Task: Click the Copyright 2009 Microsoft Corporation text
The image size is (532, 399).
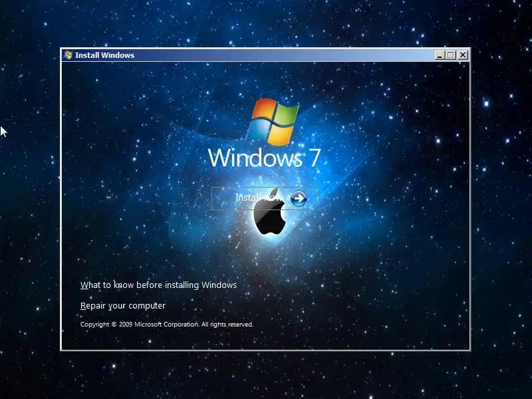Action: (167, 325)
